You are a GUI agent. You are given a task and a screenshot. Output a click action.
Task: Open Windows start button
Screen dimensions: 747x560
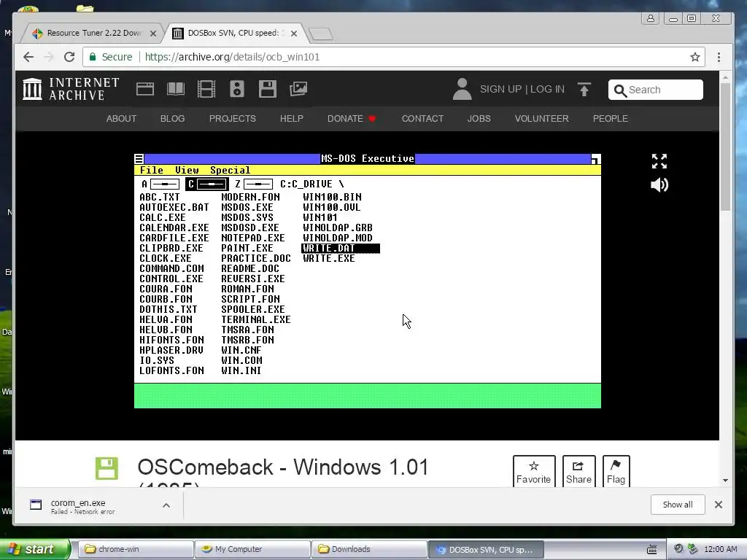click(x=34, y=549)
